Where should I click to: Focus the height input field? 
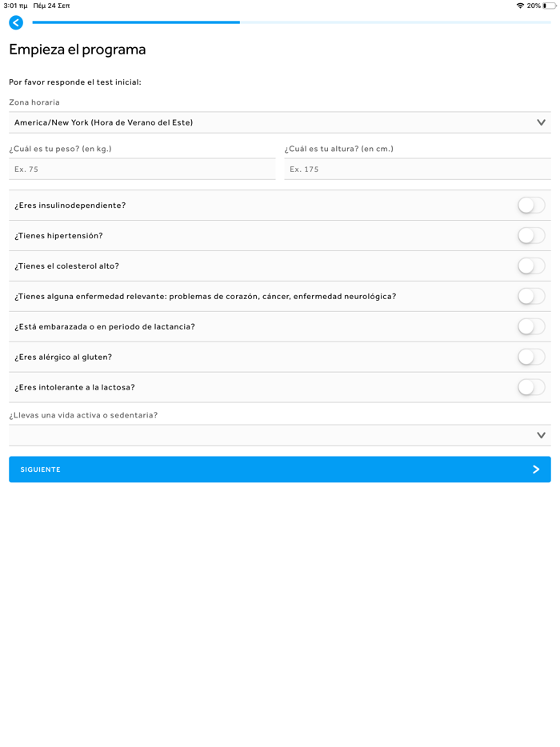click(x=417, y=170)
